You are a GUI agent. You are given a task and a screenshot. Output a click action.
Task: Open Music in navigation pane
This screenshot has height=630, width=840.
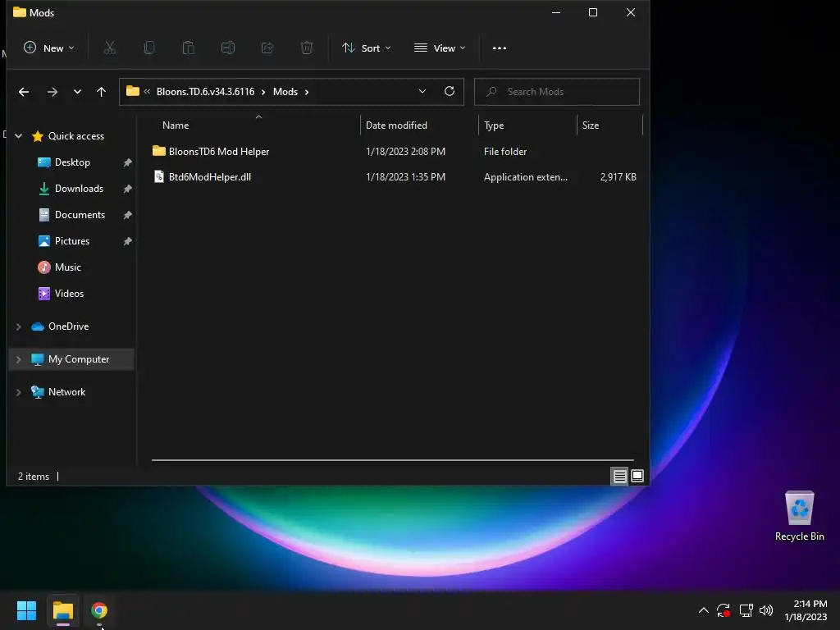pos(67,267)
